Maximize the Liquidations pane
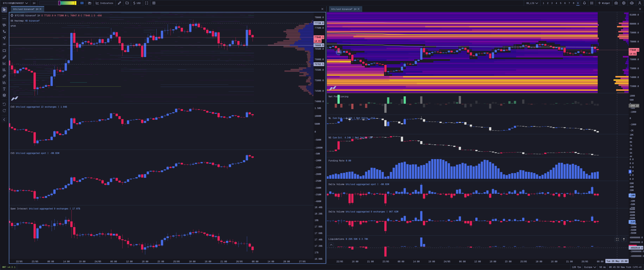 (617, 239)
